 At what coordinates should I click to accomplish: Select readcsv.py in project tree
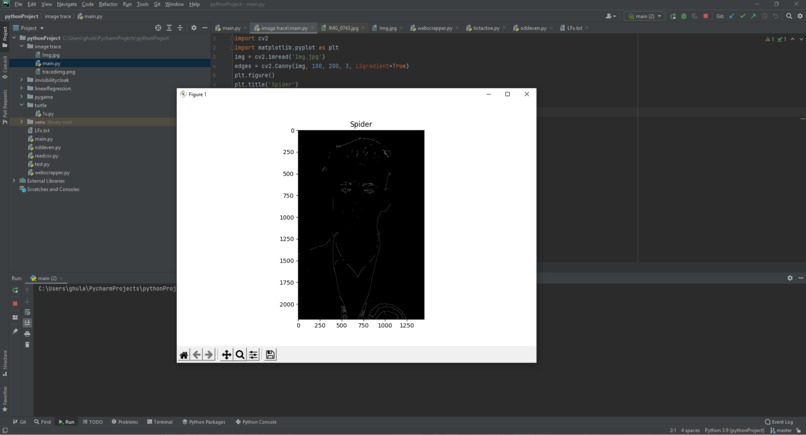coord(46,156)
